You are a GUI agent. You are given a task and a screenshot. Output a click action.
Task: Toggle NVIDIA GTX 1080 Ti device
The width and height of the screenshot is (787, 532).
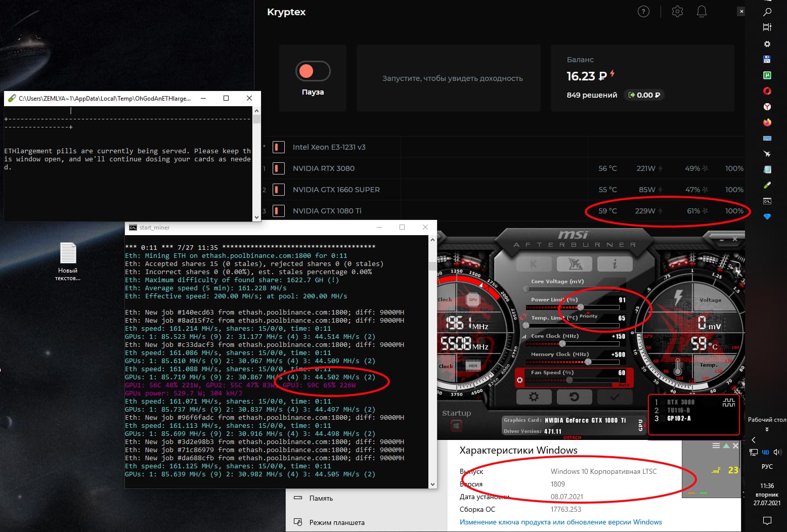(x=278, y=211)
